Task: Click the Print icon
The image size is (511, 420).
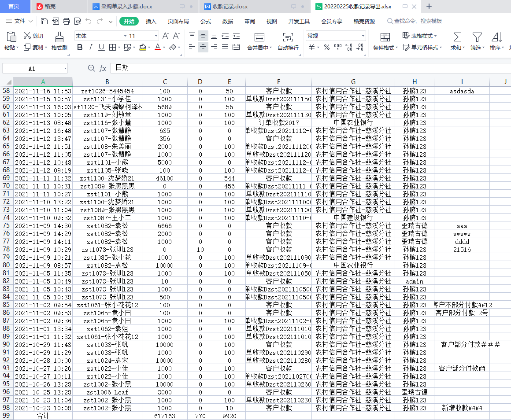Action: coord(67,21)
